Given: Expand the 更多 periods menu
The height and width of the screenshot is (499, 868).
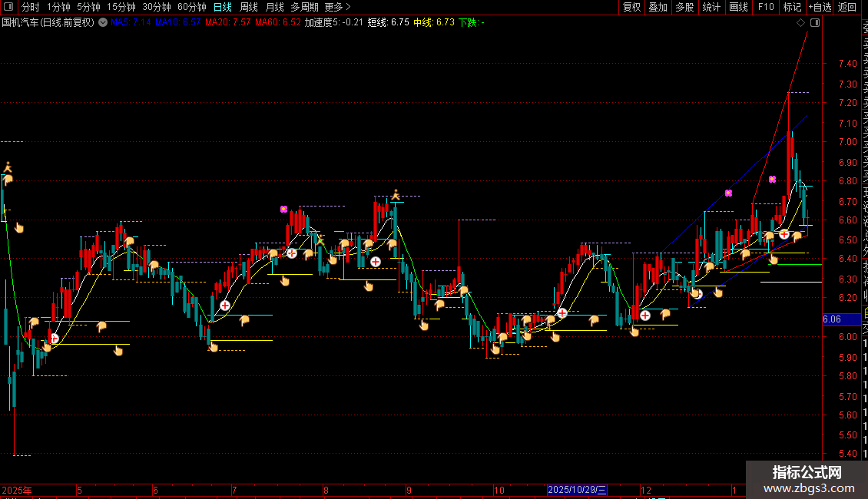Looking at the screenshot, I should click(338, 7).
